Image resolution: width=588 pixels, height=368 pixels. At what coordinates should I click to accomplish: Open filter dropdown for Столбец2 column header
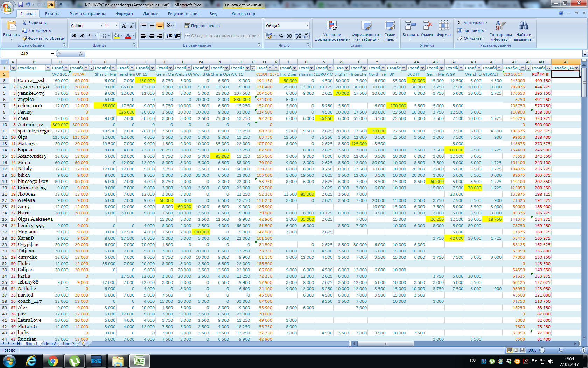coord(48,68)
